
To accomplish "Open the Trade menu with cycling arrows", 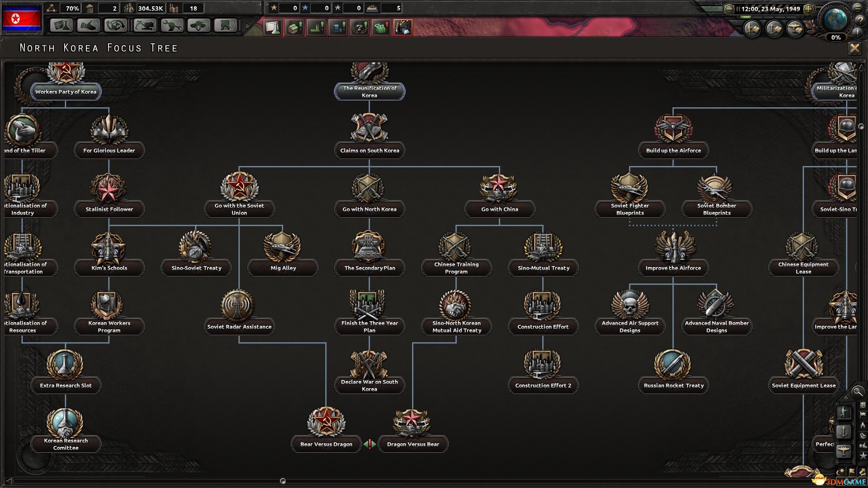I will 115,25.
